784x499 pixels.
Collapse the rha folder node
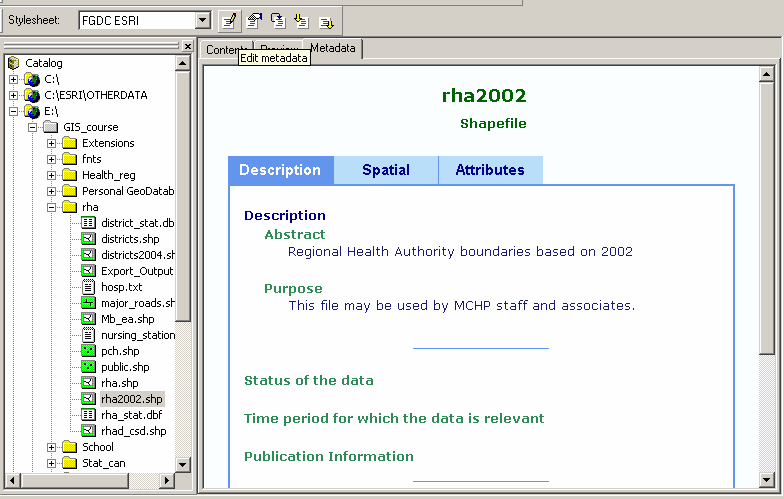tap(52, 207)
